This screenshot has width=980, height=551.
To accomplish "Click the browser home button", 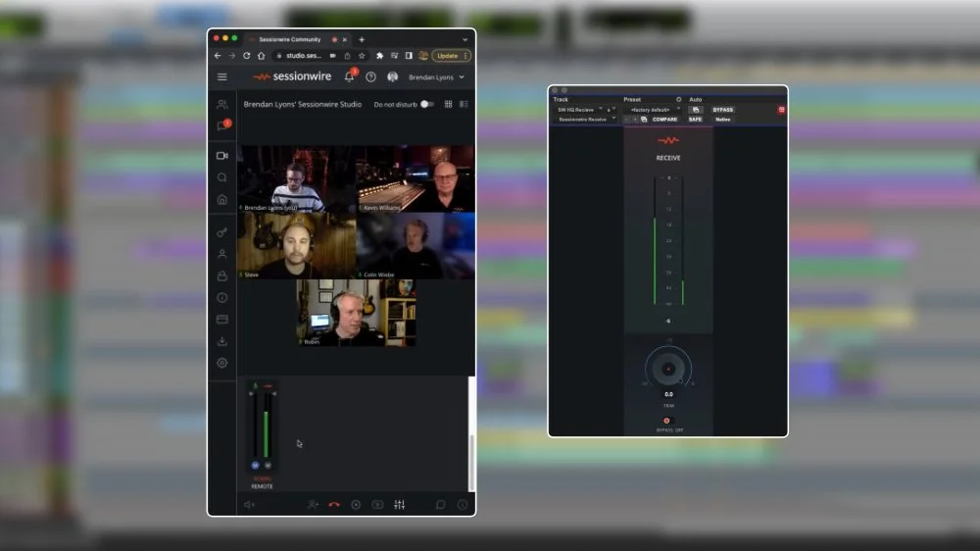I will pos(262,56).
